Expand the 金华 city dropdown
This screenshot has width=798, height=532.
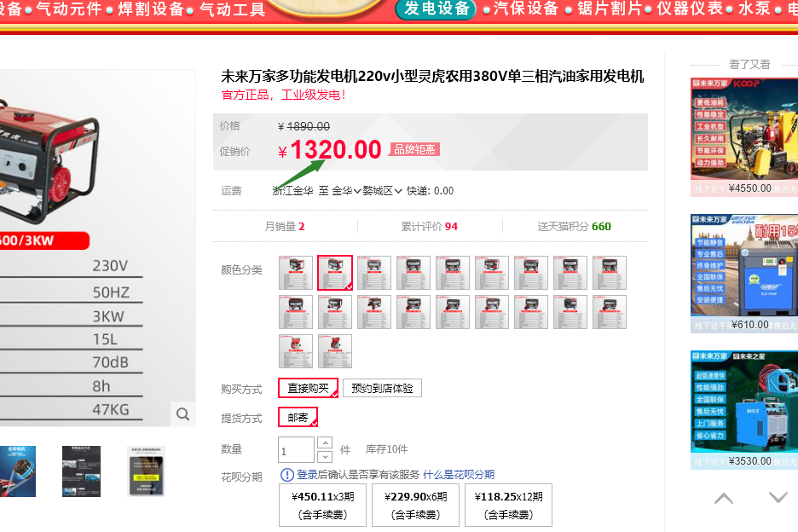pos(347,191)
